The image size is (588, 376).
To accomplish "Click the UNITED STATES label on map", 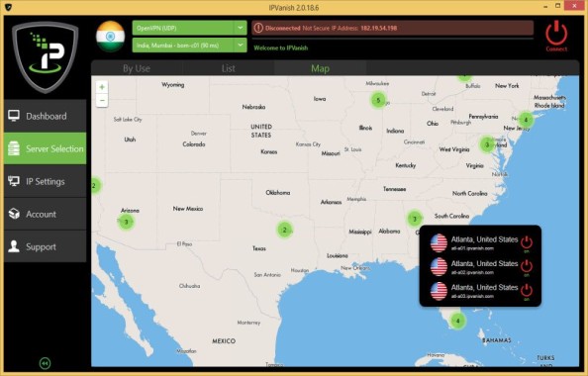I will coord(261,131).
